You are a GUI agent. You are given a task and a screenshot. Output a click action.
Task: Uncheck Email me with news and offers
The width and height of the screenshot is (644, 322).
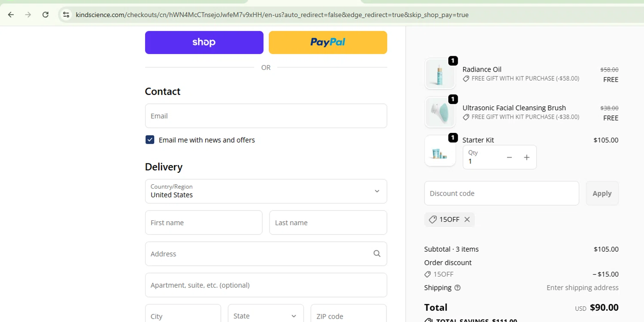(x=150, y=140)
